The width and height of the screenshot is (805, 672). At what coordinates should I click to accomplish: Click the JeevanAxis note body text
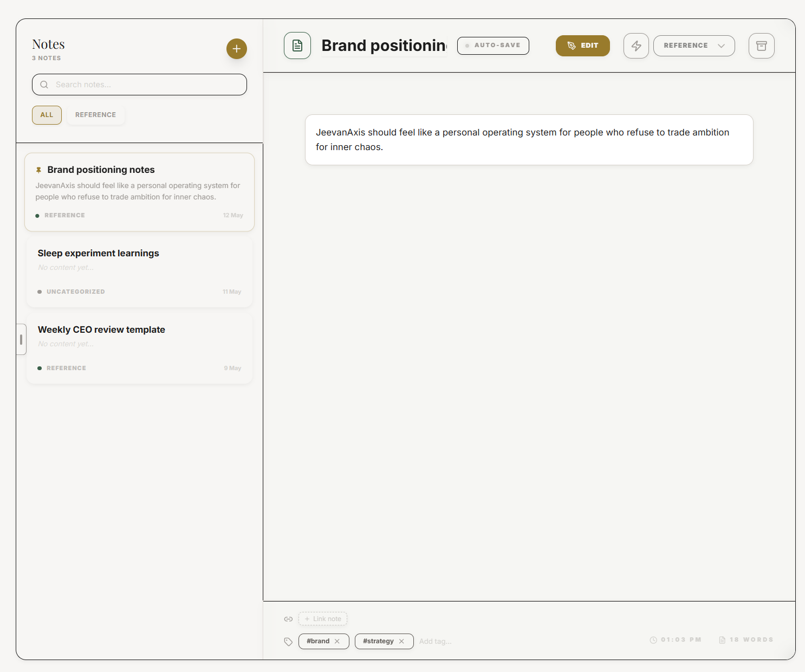(x=522, y=140)
